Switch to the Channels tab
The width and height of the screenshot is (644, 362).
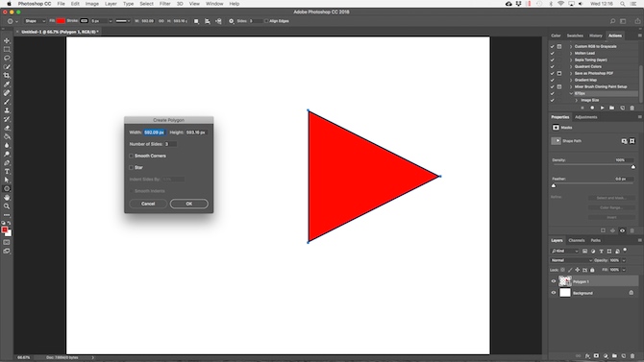(576, 240)
